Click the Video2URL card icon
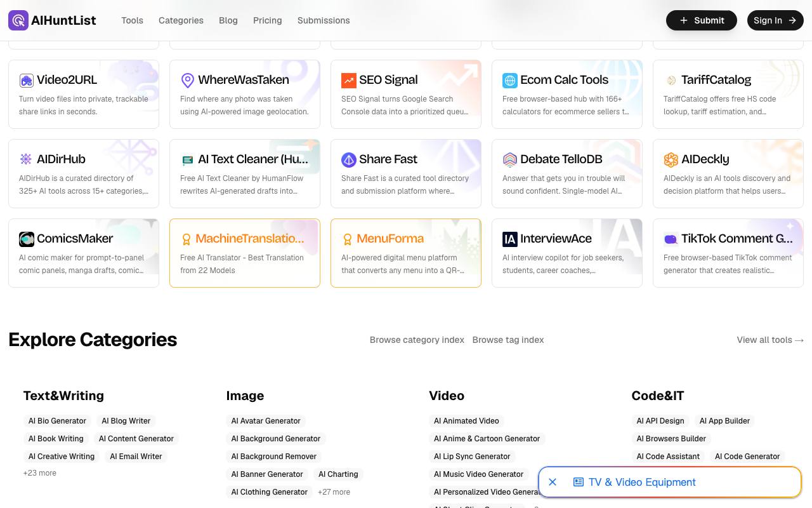Screen dimensions: 812x508 pyautogui.click(x=27, y=80)
